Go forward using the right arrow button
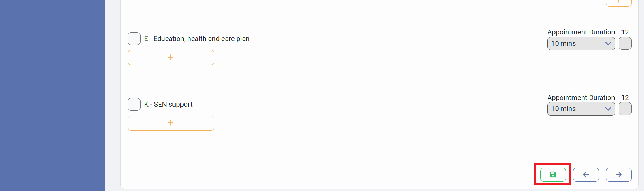The image size is (644, 191). (x=618, y=174)
